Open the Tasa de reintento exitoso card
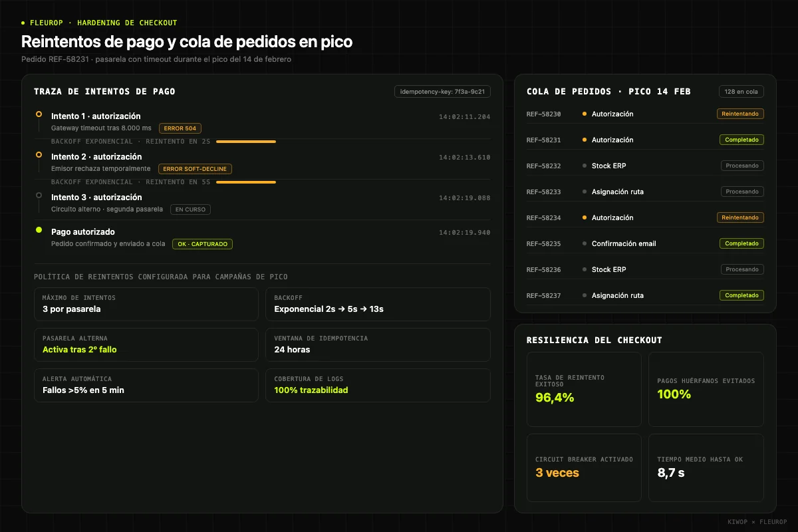 click(584, 390)
